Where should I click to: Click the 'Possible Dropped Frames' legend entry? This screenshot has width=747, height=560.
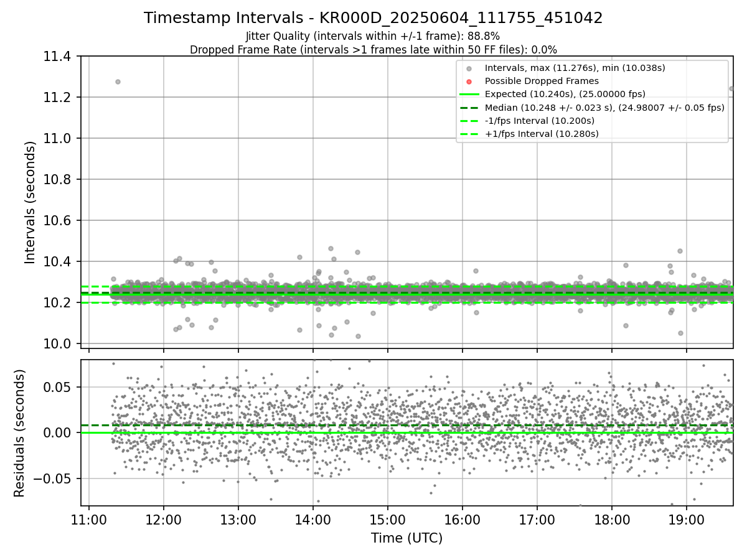(542, 81)
